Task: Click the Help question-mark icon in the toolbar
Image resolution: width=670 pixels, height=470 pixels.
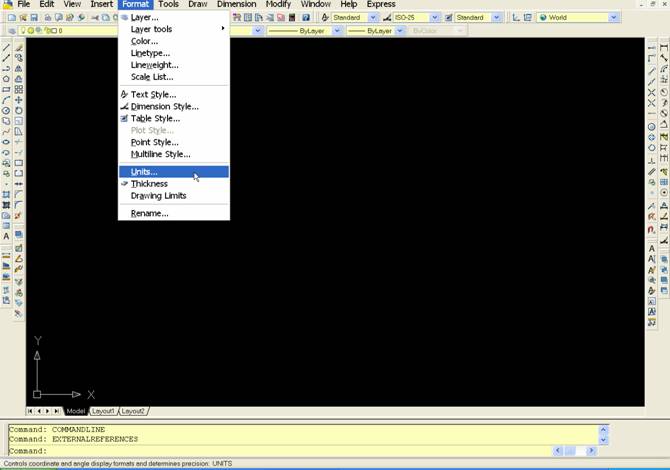Action: 306,18
